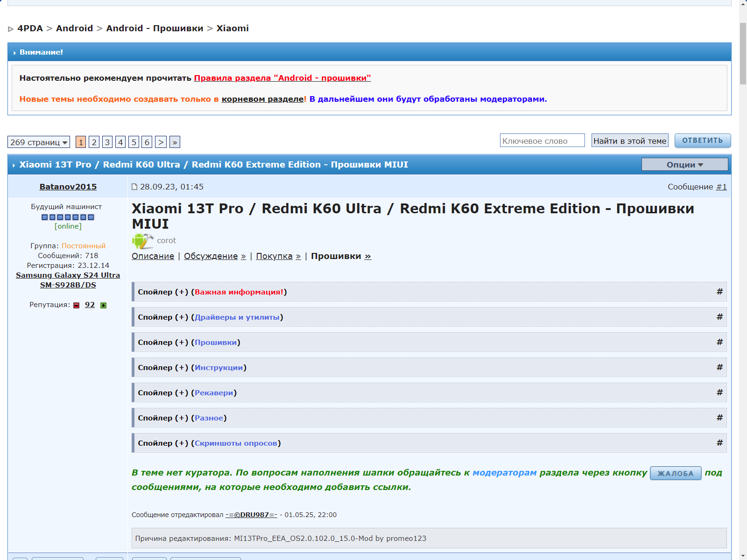Go to page 6 of the topic
This screenshot has height=560, width=747.
147,142
